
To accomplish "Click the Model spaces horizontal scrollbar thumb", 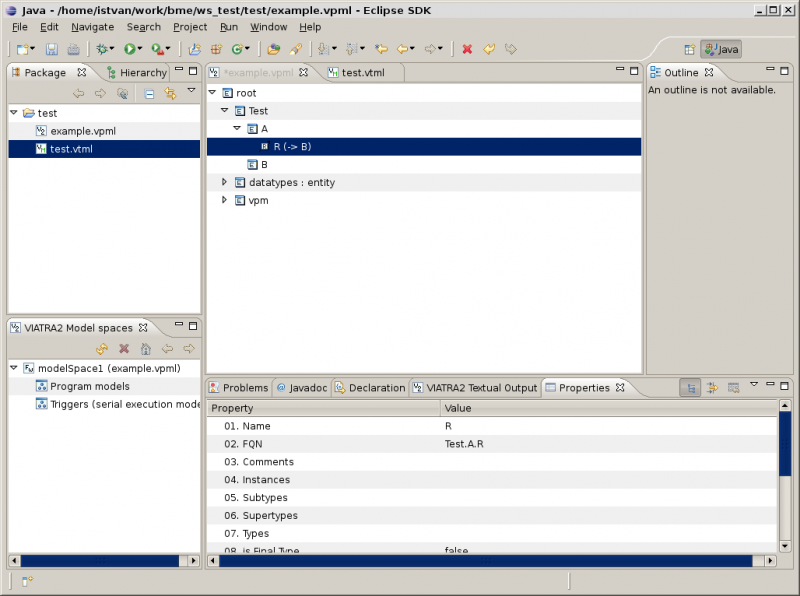I will point(100,561).
